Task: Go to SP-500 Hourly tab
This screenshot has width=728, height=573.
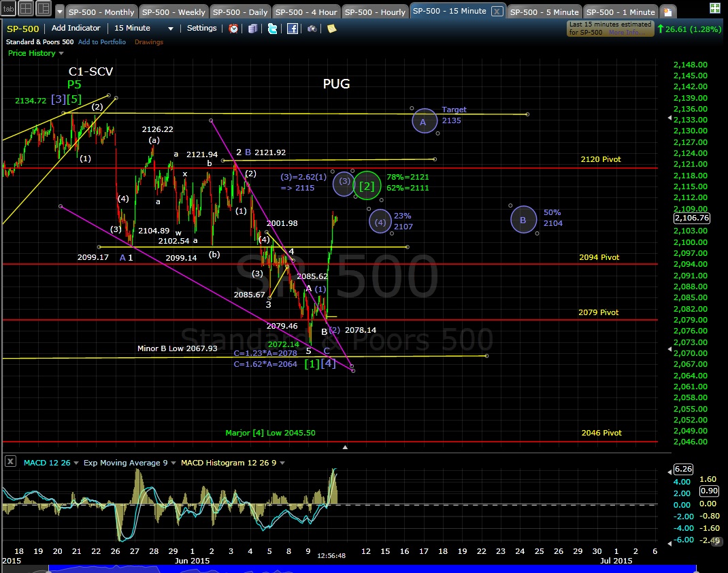Action: (x=375, y=12)
